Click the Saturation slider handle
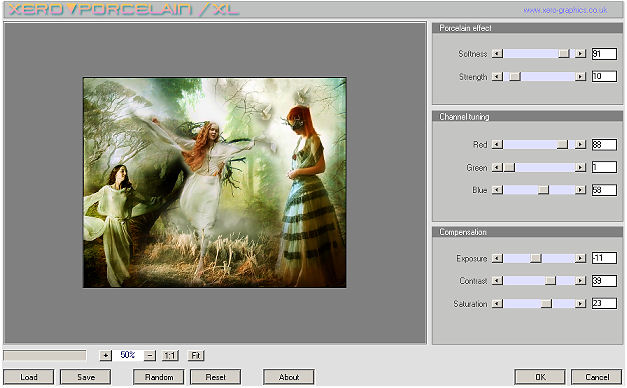The width and height of the screenshot is (627, 388). click(x=546, y=304)
